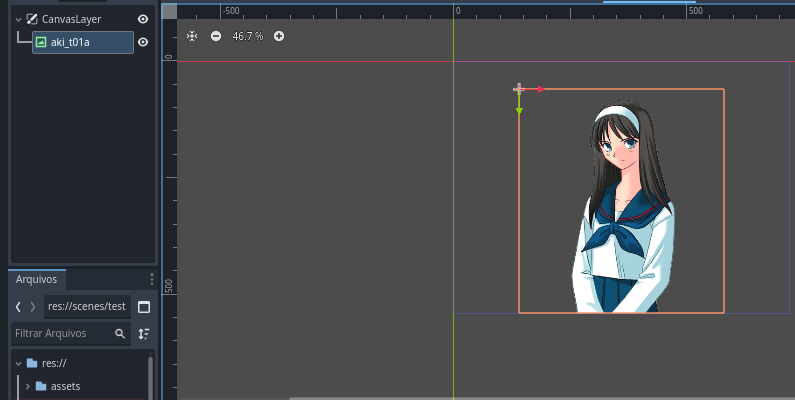This screenshot has width=795, height=400.
Task: Focus the Filtrar Arquivos search box
Action: [x=62, y=333]
